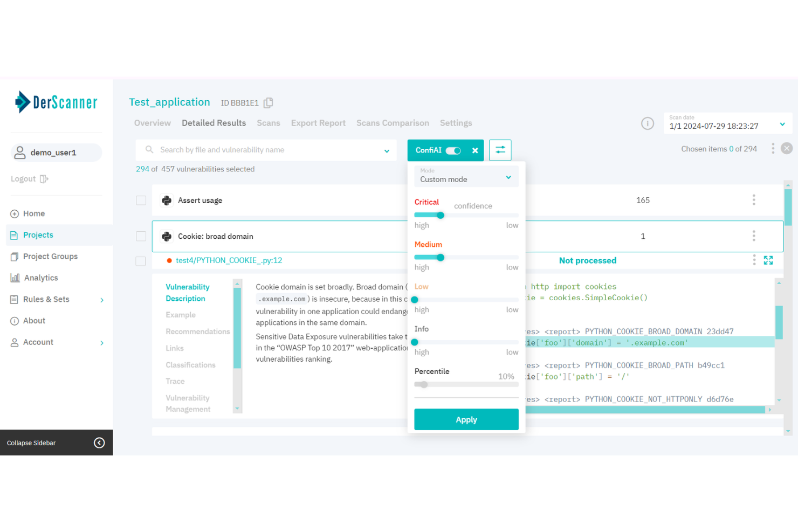Open the Settings tab
Screen dimensions: 798x532
click(x=456, y=123)
